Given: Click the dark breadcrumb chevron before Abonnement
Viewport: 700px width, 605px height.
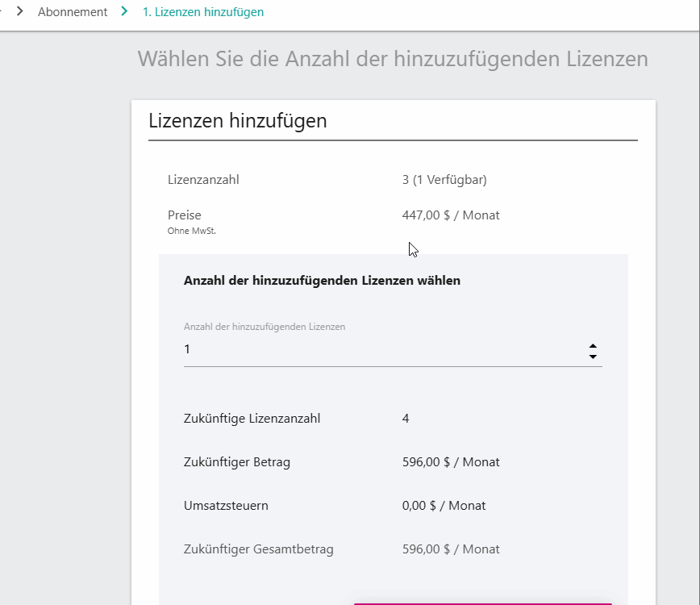Looking at the screenshot, I should 19,11.
